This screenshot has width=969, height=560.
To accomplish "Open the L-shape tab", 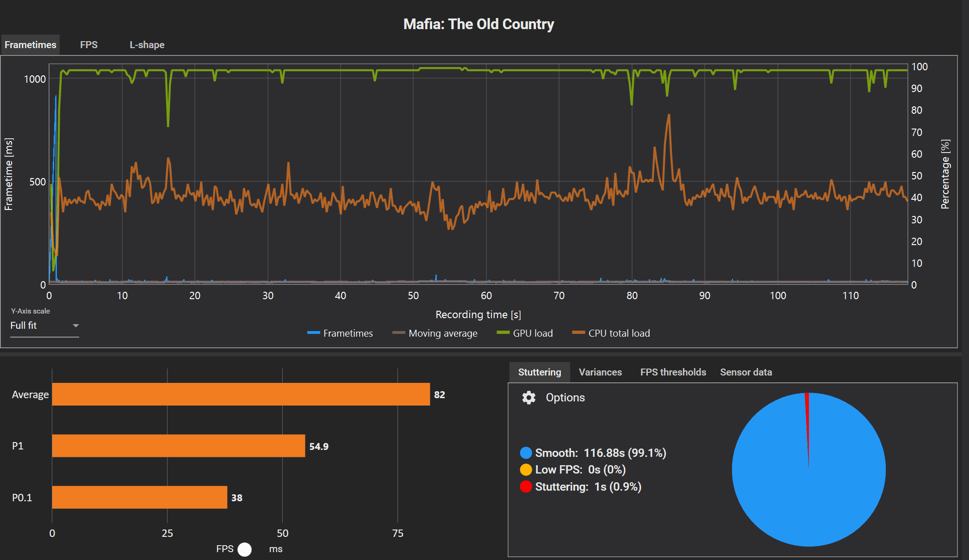I will tap(147, 45).
